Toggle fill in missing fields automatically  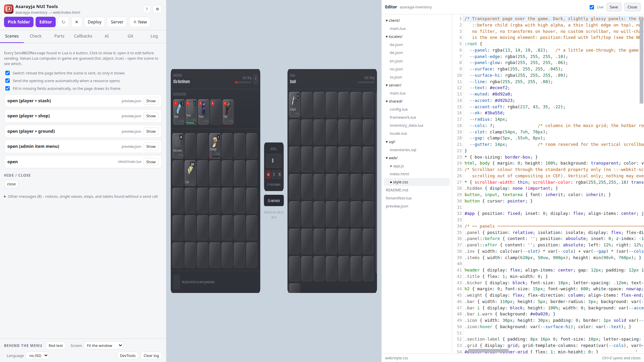[7, 88]
